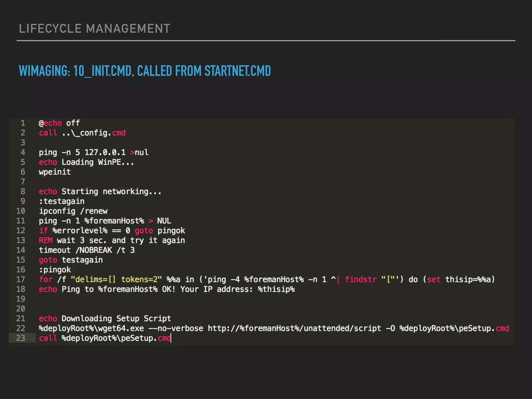Screen dimensions: 532x399
Task: Click the ':pingok' label on line 16
Action: (55, 270)
